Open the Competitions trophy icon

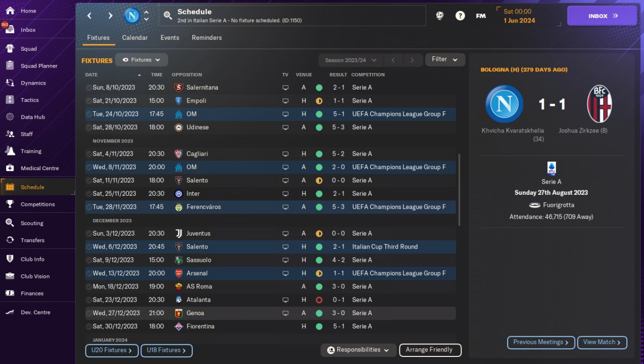(x=10, y=204)
